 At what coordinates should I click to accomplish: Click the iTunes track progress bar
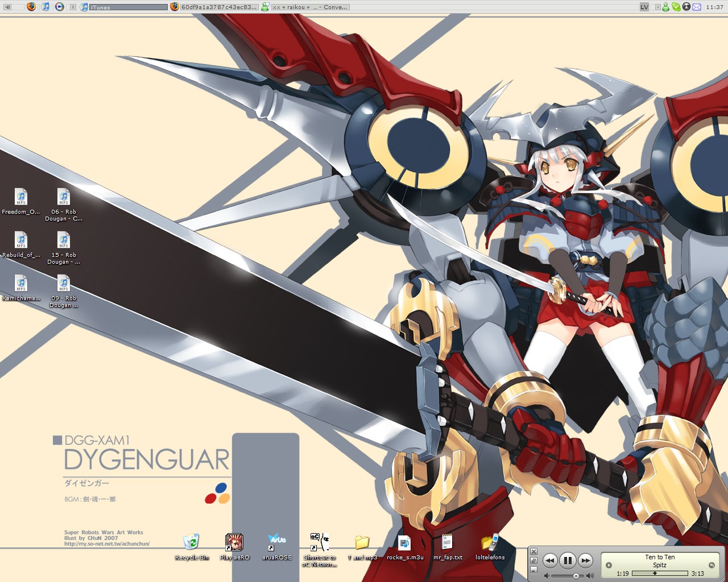point(660,573)
